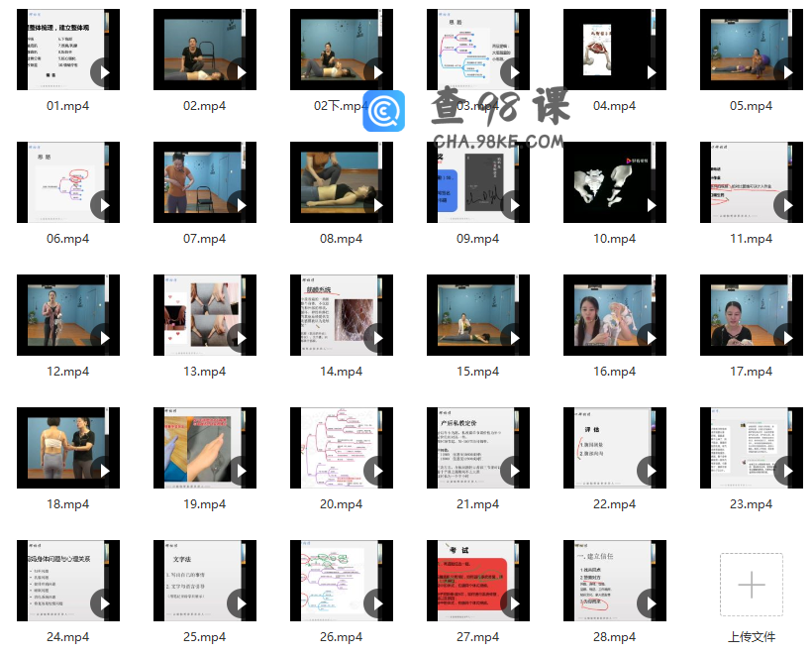Select the 16.mp4 video thumbnail

603,315
